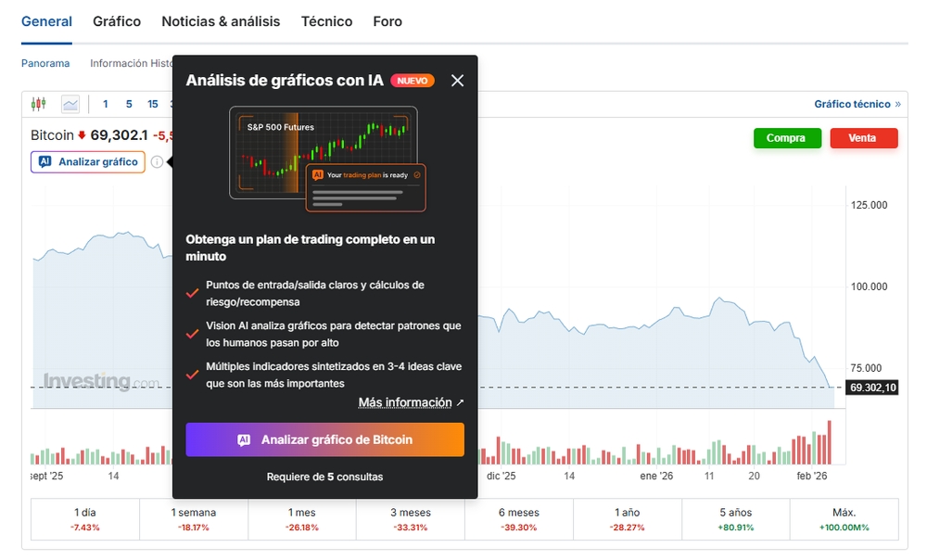927x560 pixels.
Task: Click the red Venta button
Action: [863, 138]
